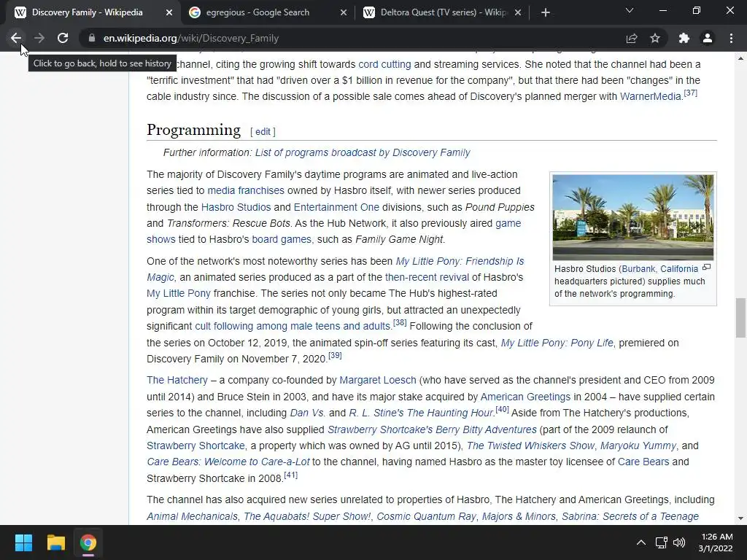Open R. L. Stine's The Haunting Hour link
The width and height of the screenshot is (747, 560).
click(421, 413)
